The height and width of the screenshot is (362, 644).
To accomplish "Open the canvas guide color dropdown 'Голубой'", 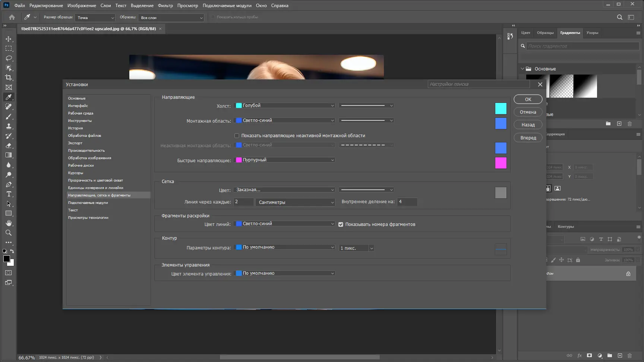I will click(x=284, y=106).
